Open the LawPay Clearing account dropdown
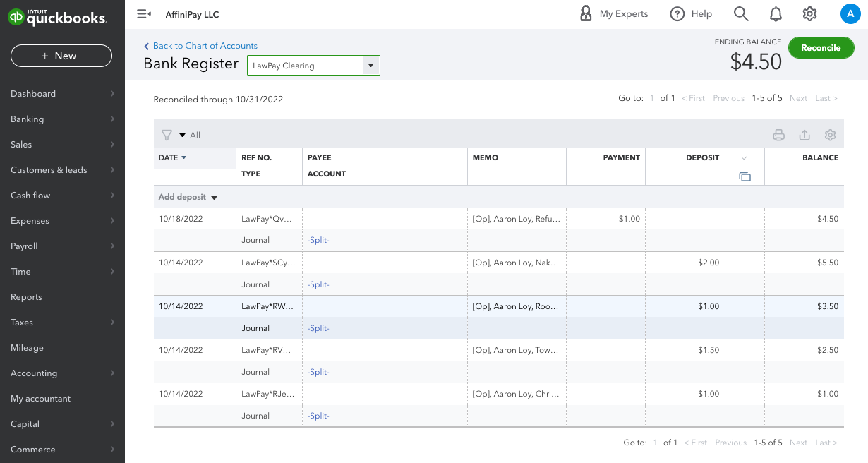This screenshot has height=463, width=868. pyautogui.click(x=370, y=66)
